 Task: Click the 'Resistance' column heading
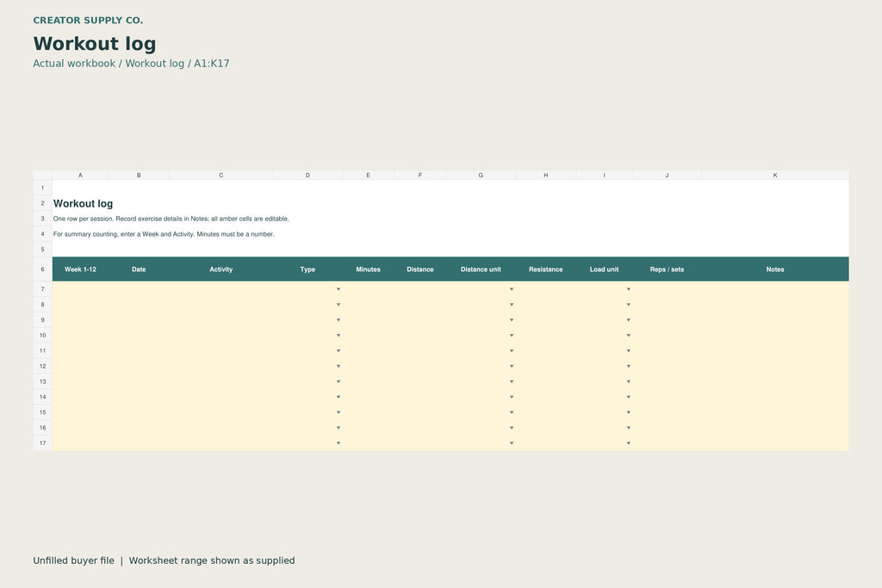[x=545, y=269]
